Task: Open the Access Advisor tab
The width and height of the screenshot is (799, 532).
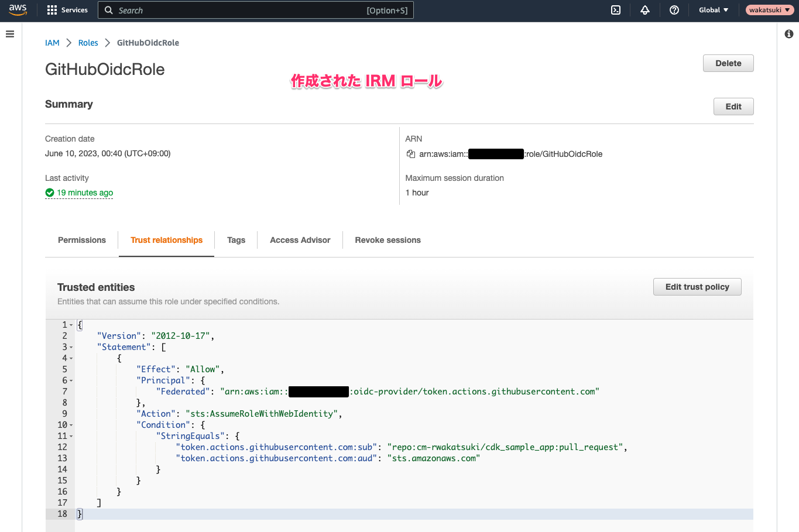Action: click(300, 240)
